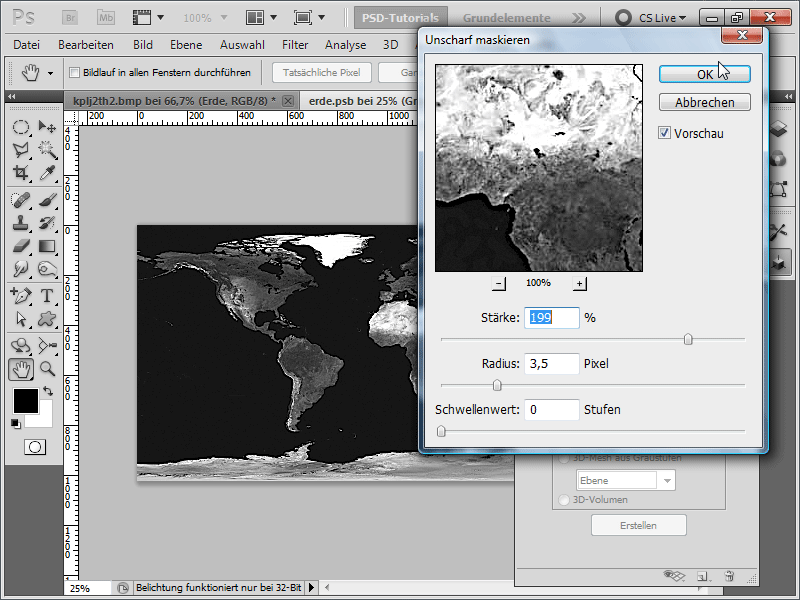
Task: Select the Move tool
Action: point(47,127)
